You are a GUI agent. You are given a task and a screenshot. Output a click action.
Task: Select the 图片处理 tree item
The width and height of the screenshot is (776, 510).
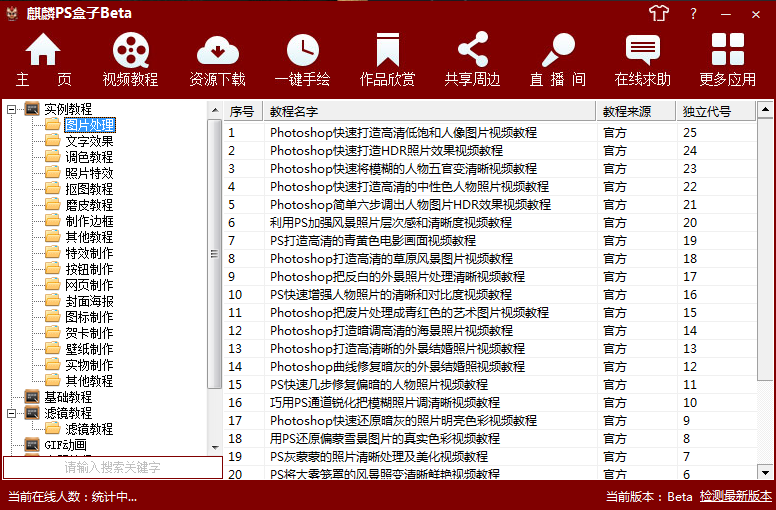[90, 125]
